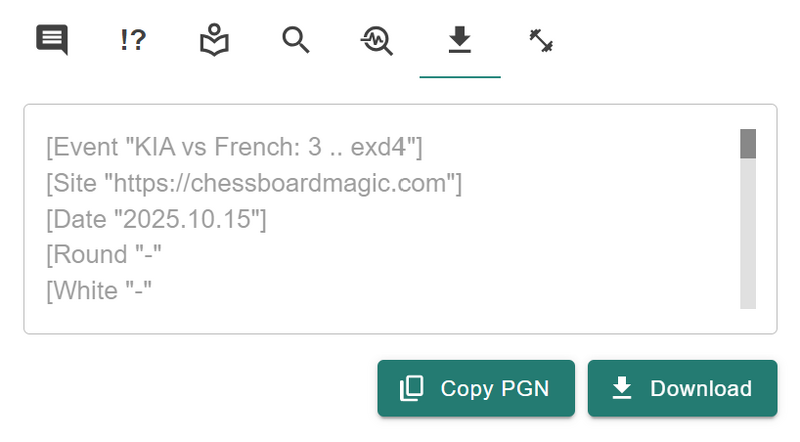Select the download PGN tab icon

click(460, 40)
